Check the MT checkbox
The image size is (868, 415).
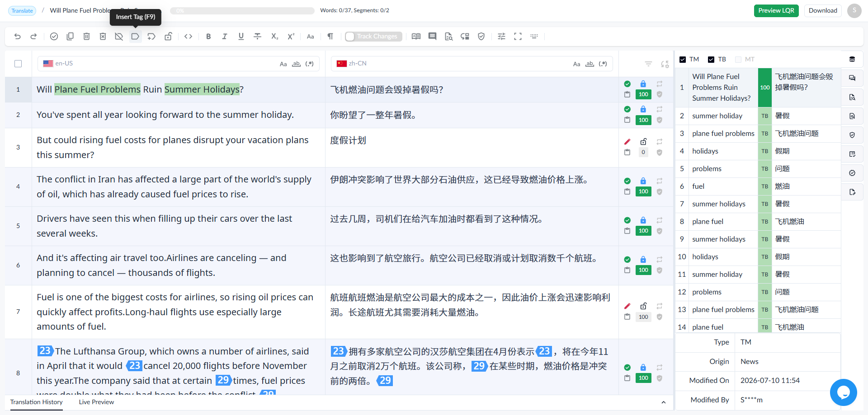[738, 60]
